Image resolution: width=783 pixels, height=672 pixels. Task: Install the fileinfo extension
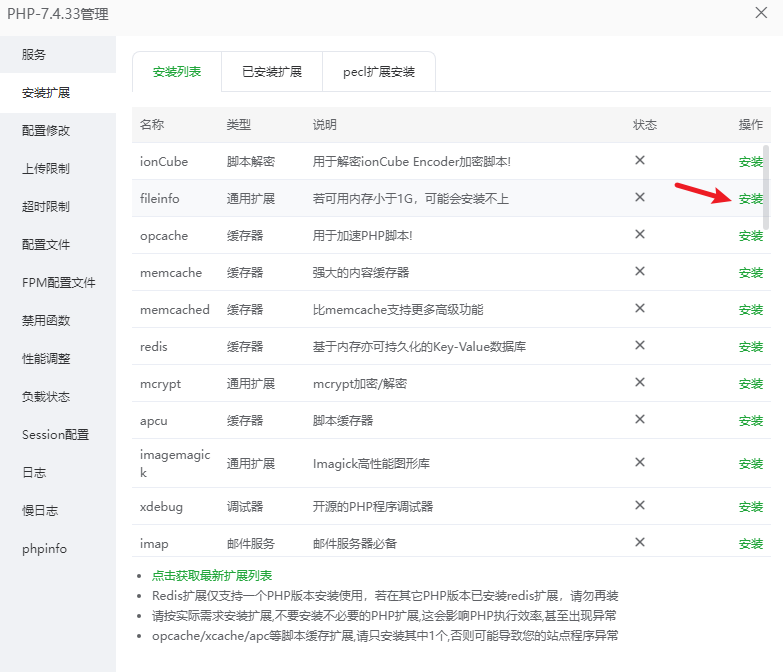pos(750,199)
